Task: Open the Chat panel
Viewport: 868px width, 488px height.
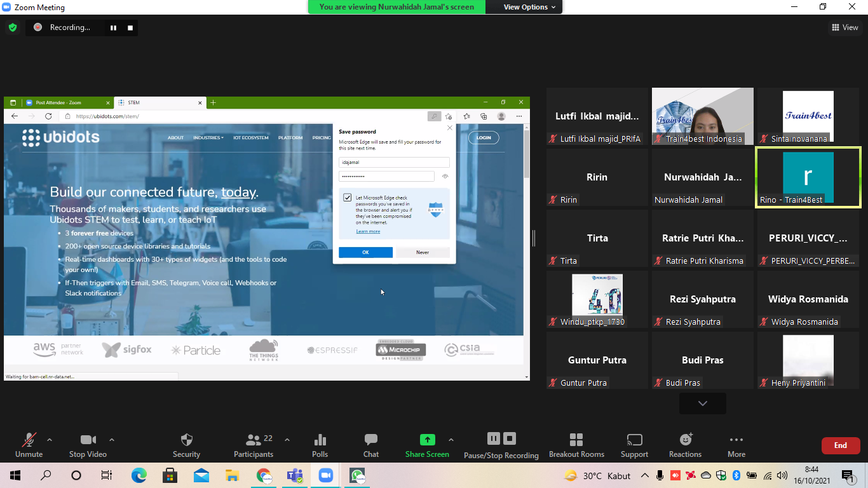Action: (x=371, y=440)
